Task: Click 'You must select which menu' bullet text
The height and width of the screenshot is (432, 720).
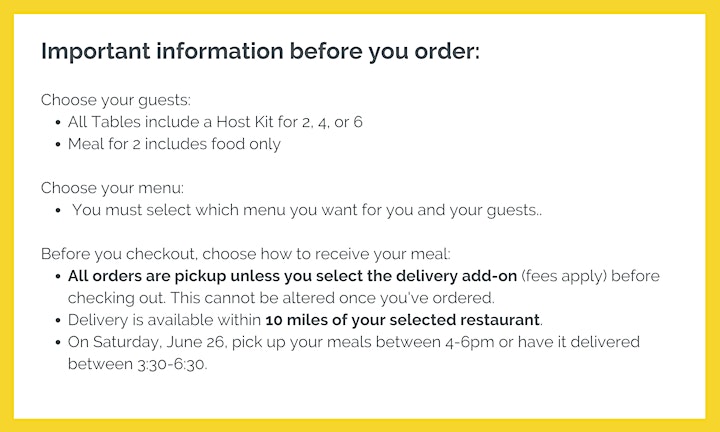Action: pyautogui.click(x=307, y=210)
